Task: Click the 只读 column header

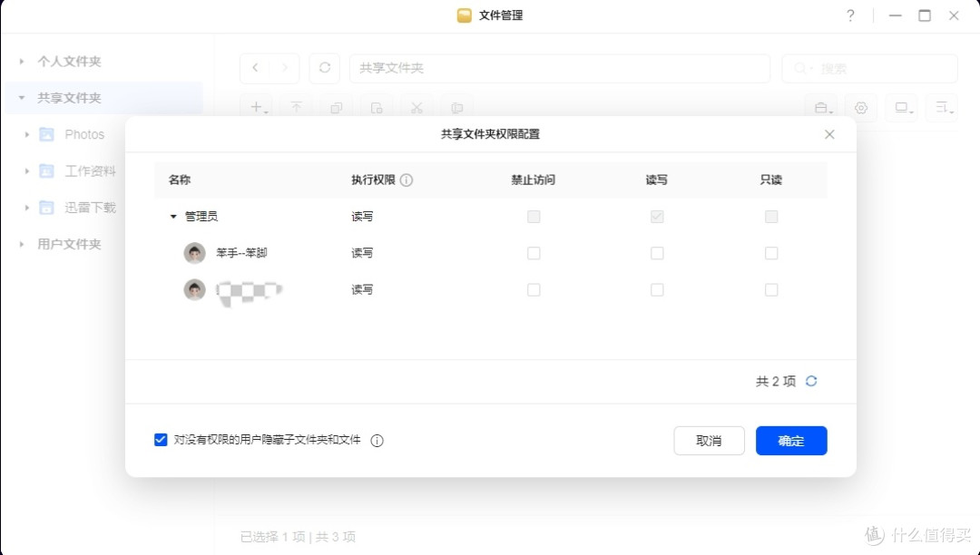Action: coord(770,180)
